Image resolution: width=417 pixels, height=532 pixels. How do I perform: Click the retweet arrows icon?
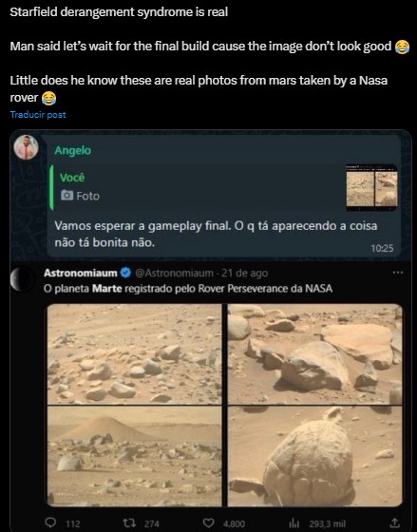point(129,522)
